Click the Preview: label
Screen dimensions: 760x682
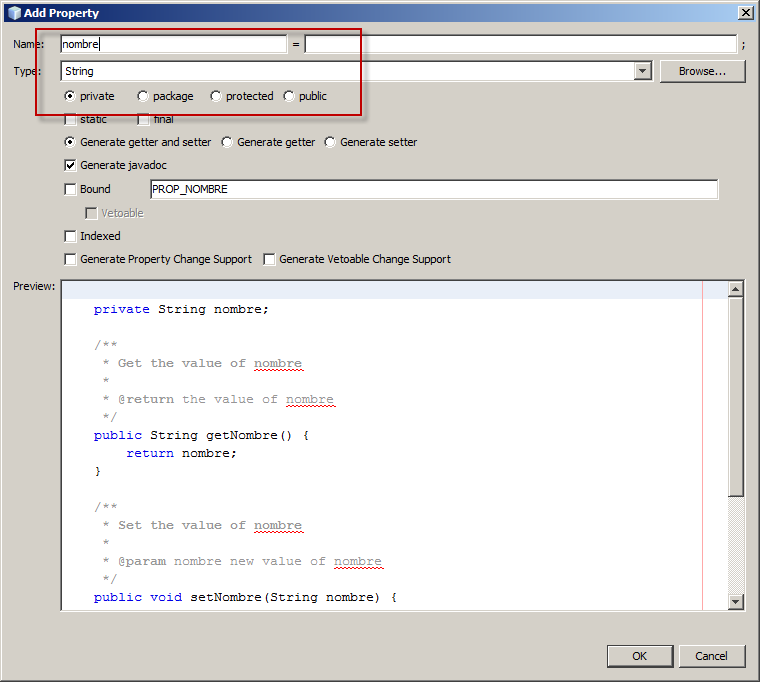tap(34, 286)
